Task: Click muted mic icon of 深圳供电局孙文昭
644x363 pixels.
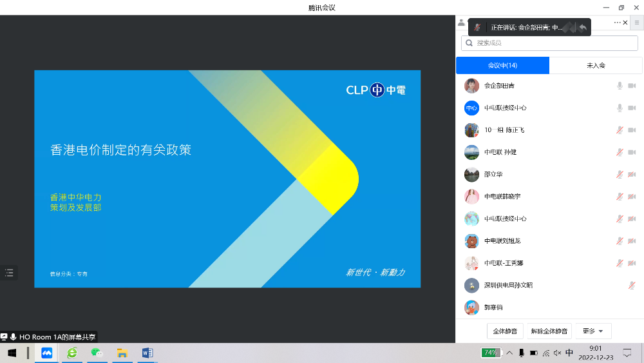Action: 632,285
